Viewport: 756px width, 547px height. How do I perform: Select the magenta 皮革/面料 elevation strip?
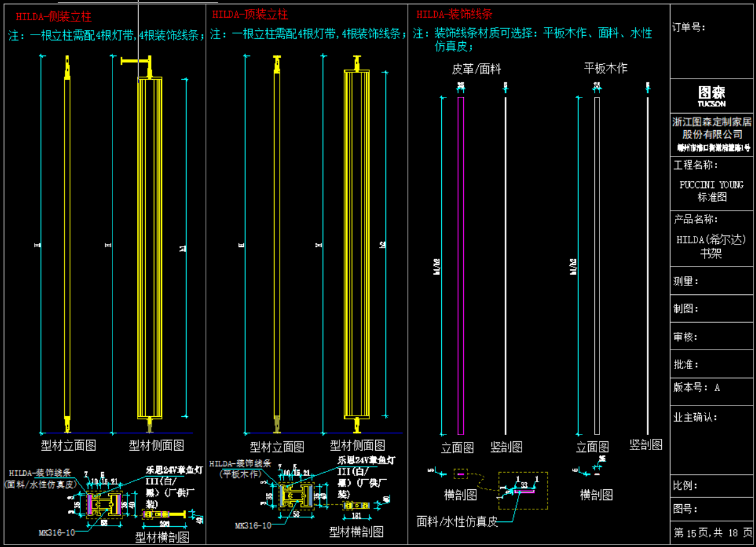461,265
